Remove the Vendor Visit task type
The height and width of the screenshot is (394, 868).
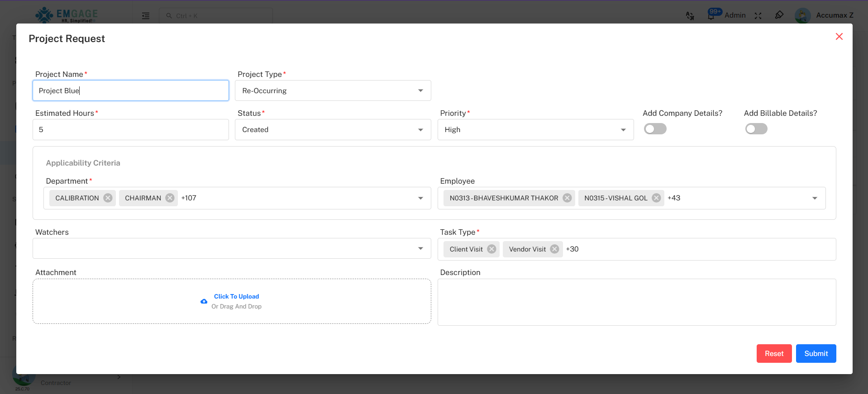point(554,249)
